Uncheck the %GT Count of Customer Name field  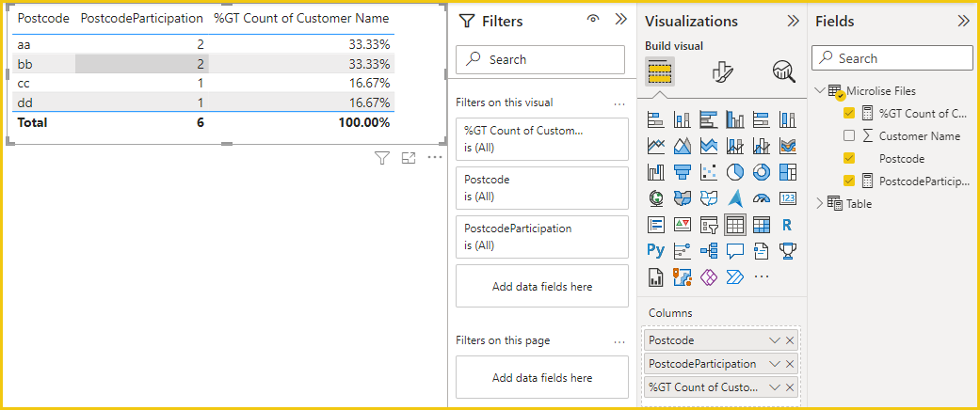pyautogui.click(x=849, y=114)
